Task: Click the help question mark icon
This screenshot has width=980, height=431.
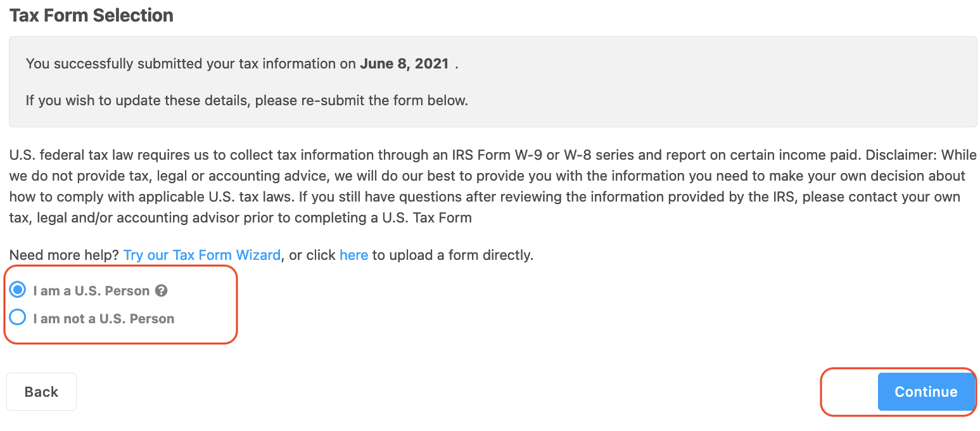Action: click(x=162, y=291)
